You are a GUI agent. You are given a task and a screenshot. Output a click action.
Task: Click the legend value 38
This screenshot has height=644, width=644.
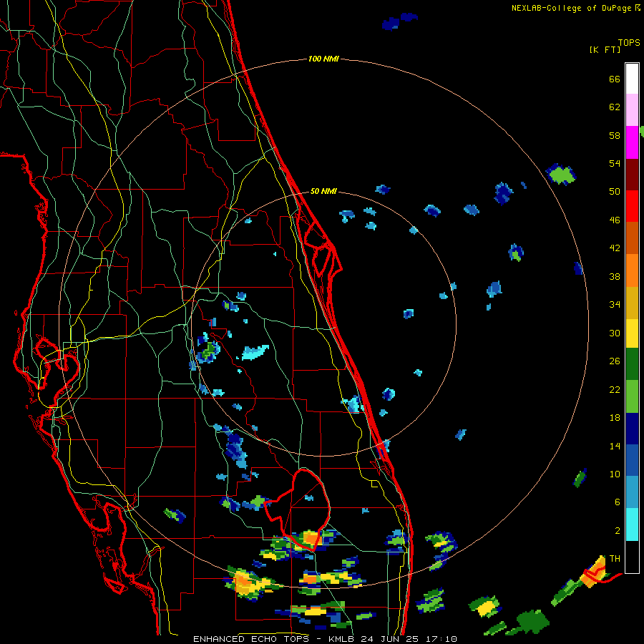pyautogui.click(x=615, y=277)
